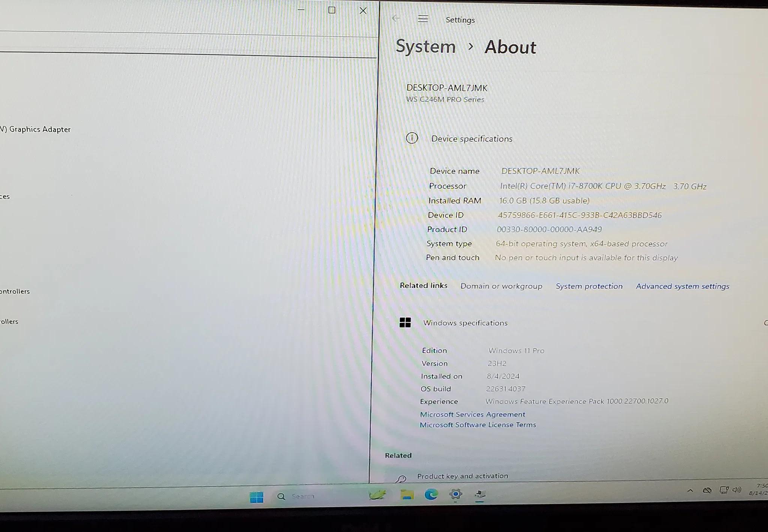Screen dimensions: 768x532
Task: Select Product ID 00330-80000-00000-AA949
Action: coord(549,229)
